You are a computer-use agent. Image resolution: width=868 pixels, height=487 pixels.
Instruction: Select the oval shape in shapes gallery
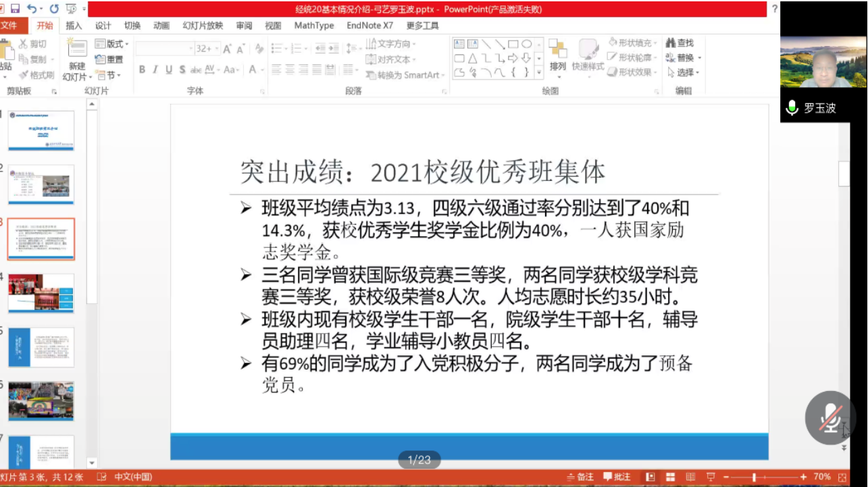point(526,44)
